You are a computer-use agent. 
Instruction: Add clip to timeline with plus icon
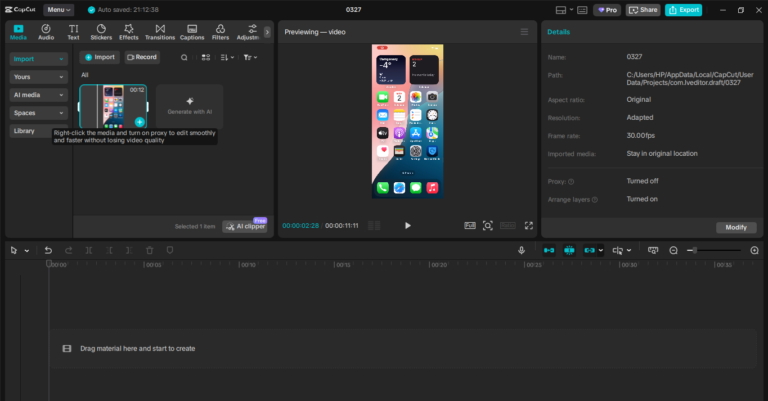click(140, 122)
